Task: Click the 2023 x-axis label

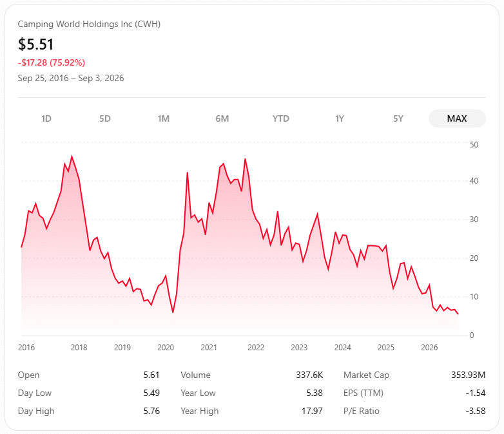Action: (299, 347)
